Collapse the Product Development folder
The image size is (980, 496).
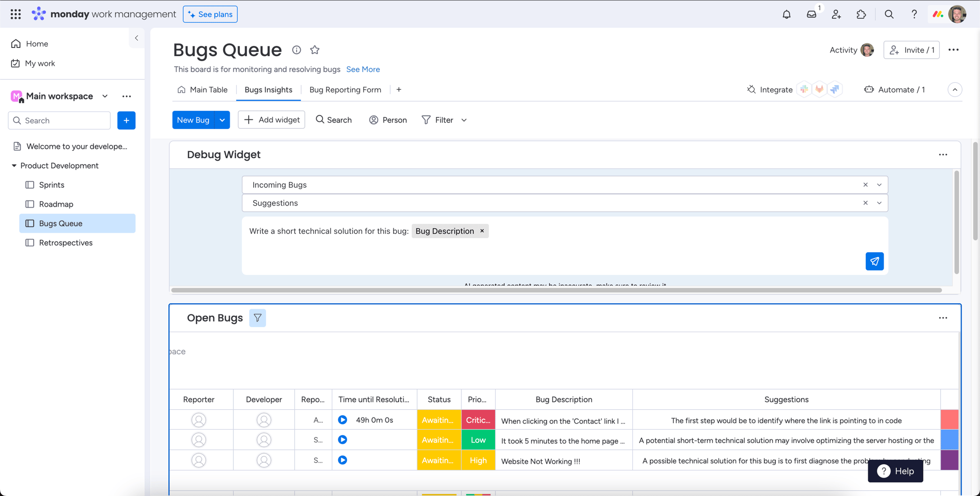point(14,166)
